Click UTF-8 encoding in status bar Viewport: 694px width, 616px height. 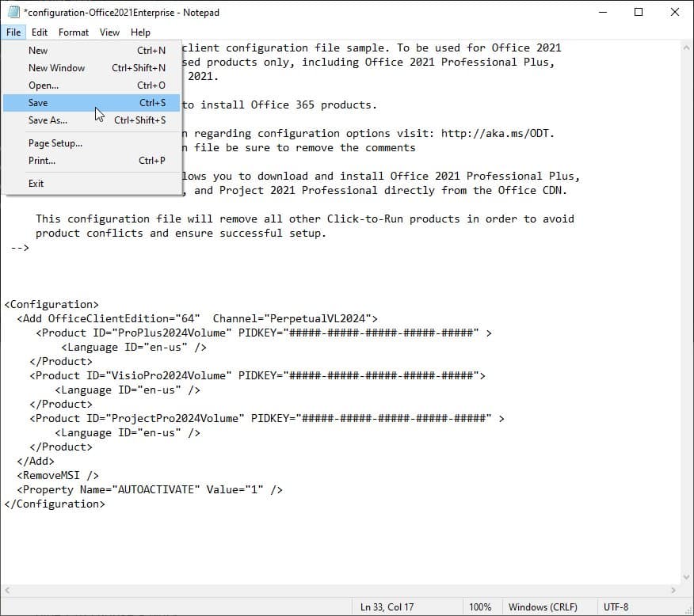[x=616, y=607]
